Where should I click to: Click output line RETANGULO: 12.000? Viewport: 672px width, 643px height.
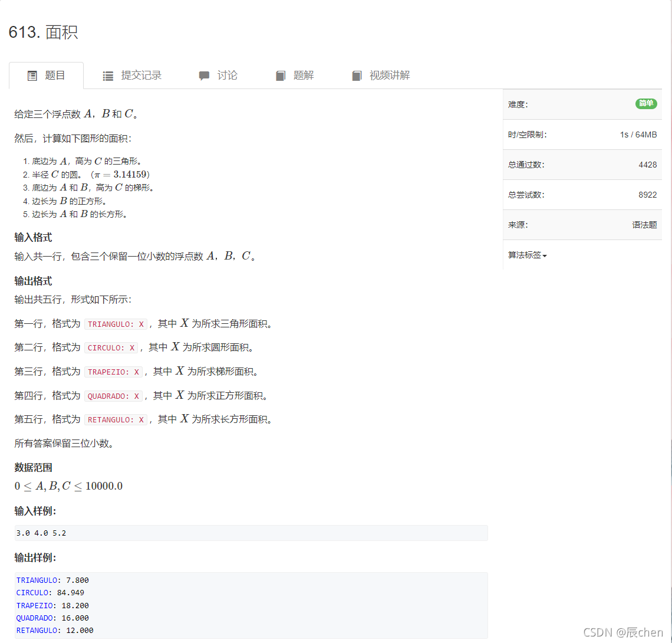coord(54,631)
